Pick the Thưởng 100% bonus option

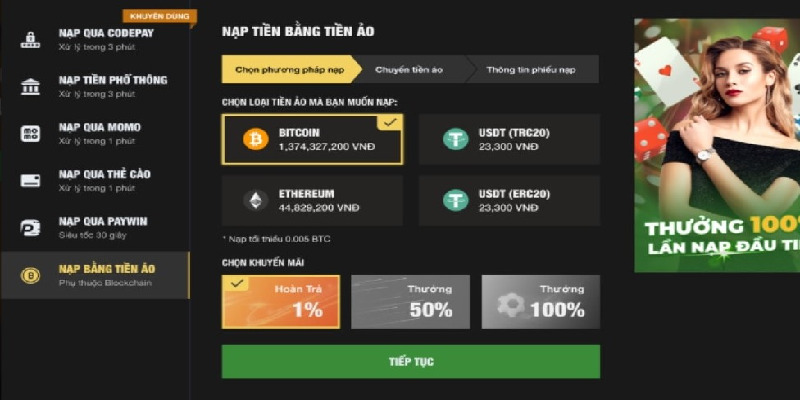coord(540,302)
